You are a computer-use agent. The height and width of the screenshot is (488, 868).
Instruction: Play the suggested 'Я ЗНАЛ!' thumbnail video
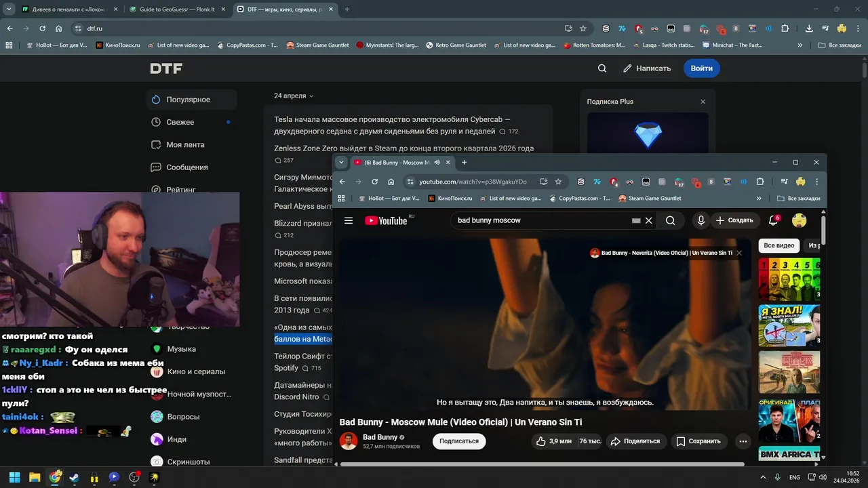pos(789,325)
